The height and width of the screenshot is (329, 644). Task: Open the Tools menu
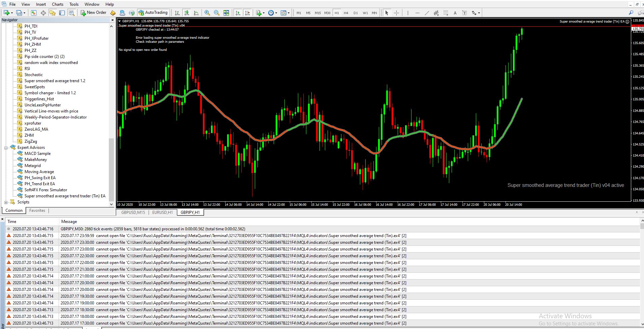[74, 4]
